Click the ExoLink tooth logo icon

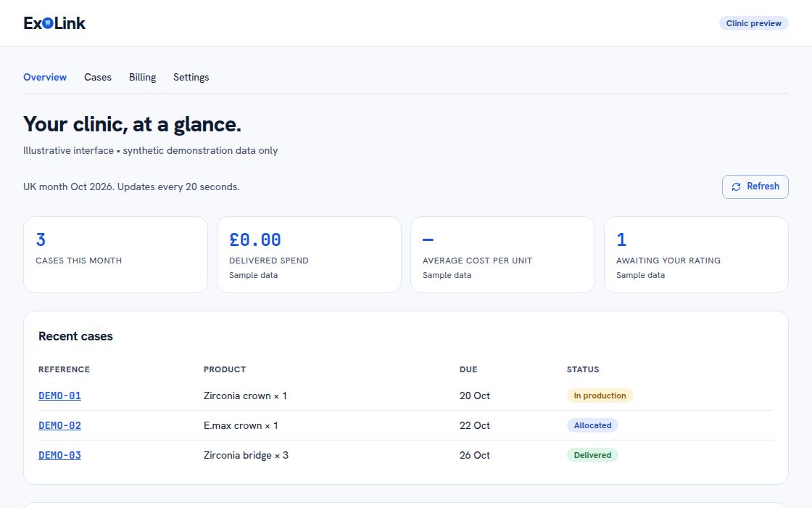click(48, 23)
